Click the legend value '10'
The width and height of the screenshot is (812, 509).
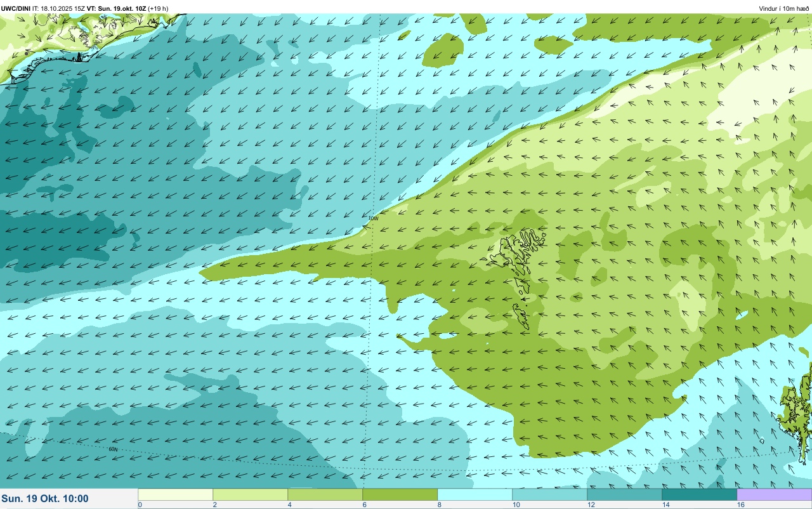click(x=516, y=505)
